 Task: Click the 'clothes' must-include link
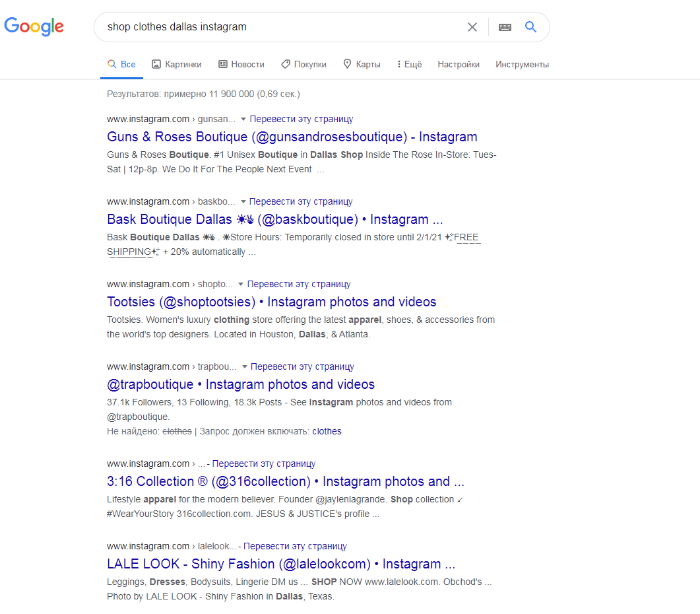(x=327, y=431)
